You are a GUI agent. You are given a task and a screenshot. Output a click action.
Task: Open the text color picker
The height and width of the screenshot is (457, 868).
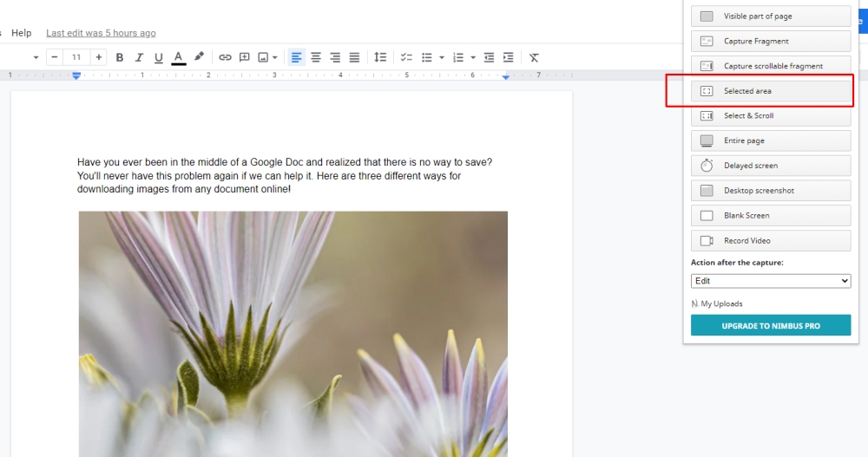click(178, 57)
